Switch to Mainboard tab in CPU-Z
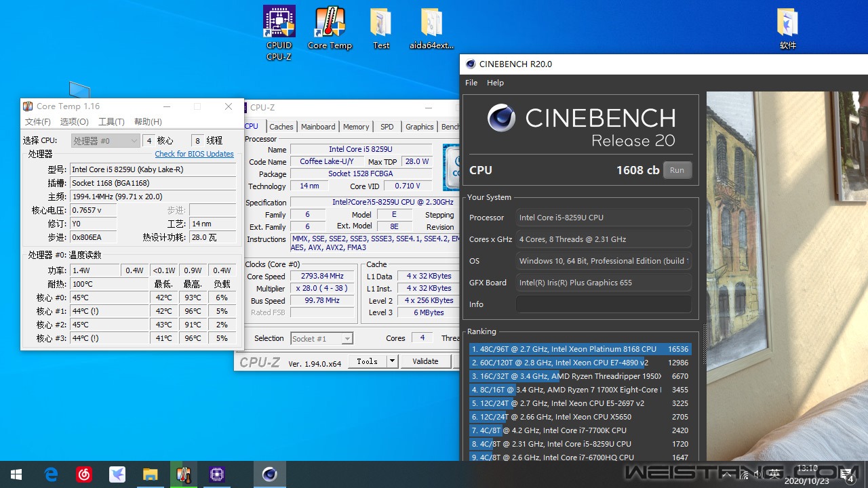 [x=318, y=127]
